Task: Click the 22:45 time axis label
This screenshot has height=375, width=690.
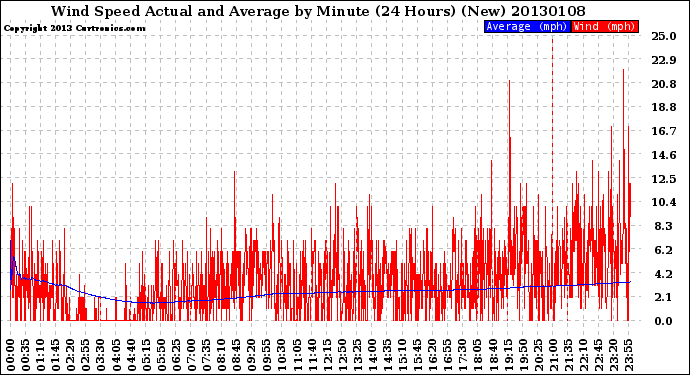Action: tap(598, 355)
